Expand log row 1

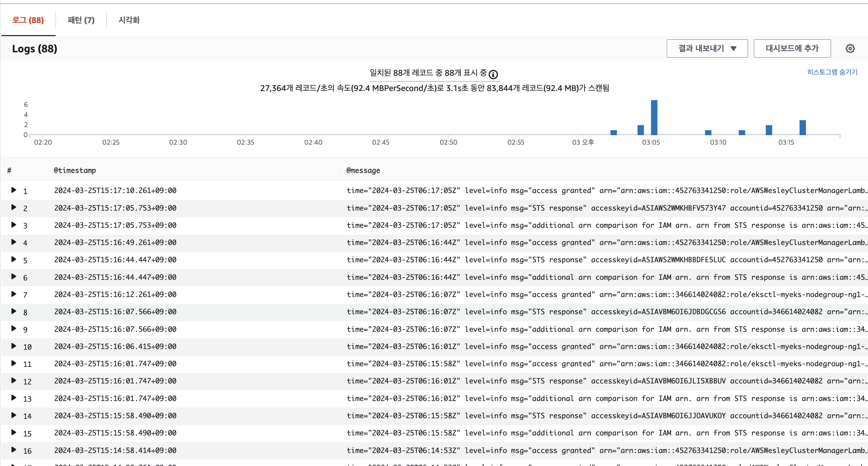13,190
